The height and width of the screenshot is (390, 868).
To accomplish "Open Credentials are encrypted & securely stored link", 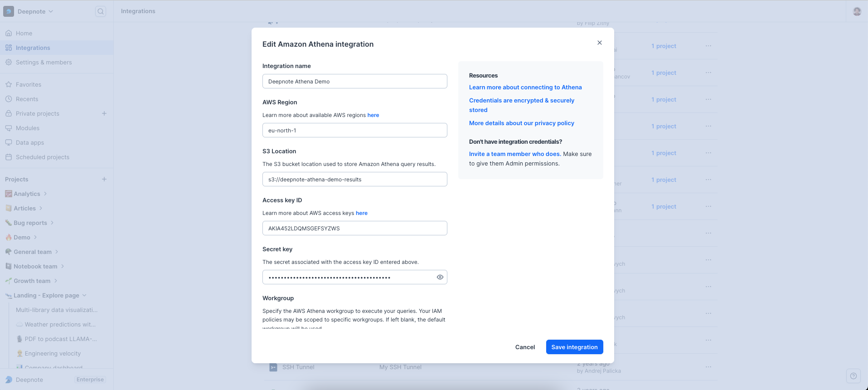I will [x=522, y=105].
